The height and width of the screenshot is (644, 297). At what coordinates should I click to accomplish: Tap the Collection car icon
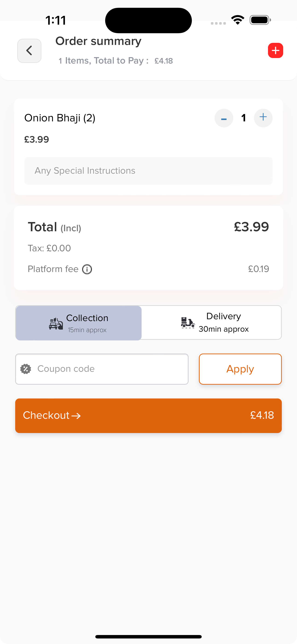[56, 324]
